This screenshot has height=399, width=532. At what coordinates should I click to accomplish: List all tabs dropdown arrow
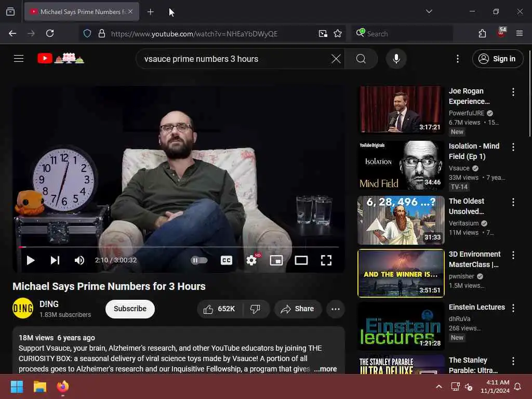click(x=429, y=11)
